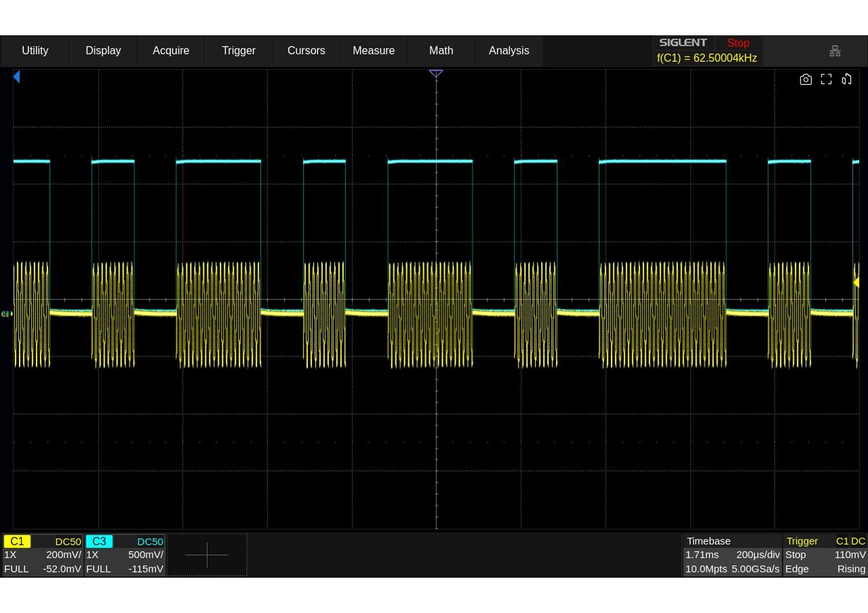Open the Trigger settings box
The width and height of the screenshot is (868, 613).
[825, 555]
